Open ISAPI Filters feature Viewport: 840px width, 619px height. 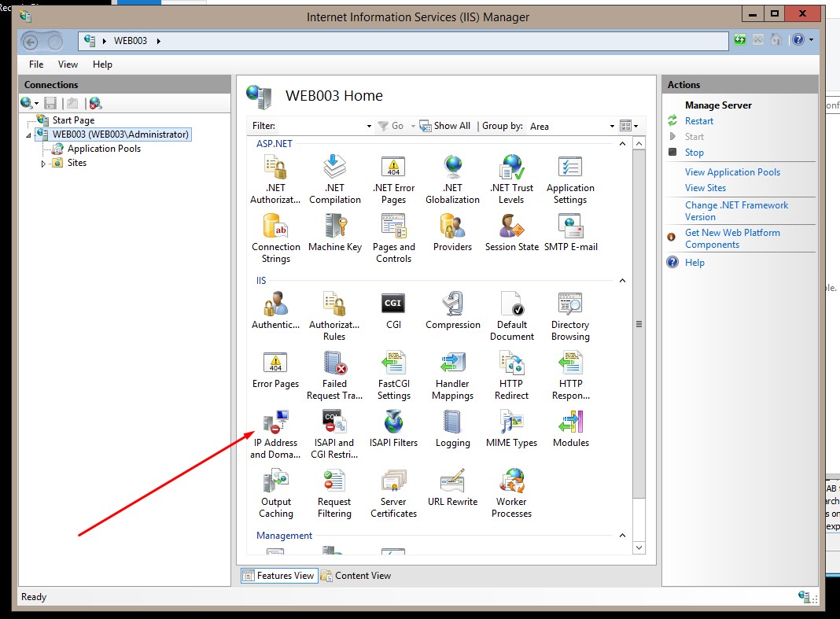[394, 429]
